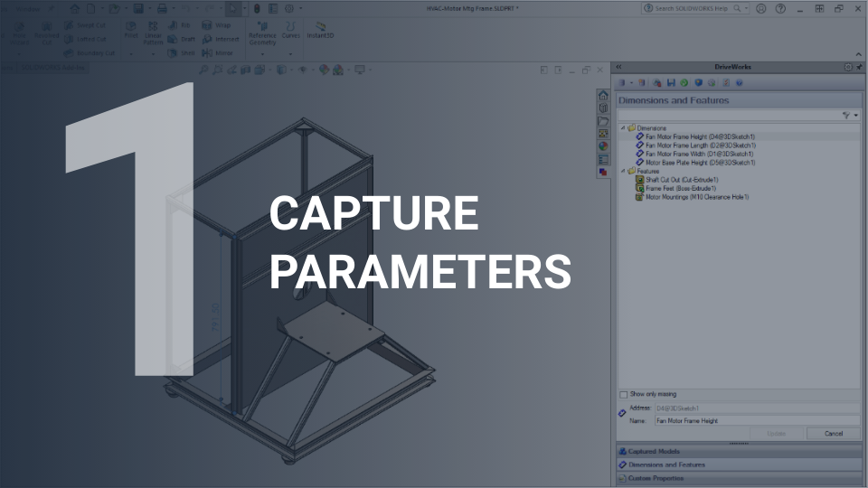Click the Rebuild traffic light icon
This screenshot has width=868, height=488.
click(257, 8)
